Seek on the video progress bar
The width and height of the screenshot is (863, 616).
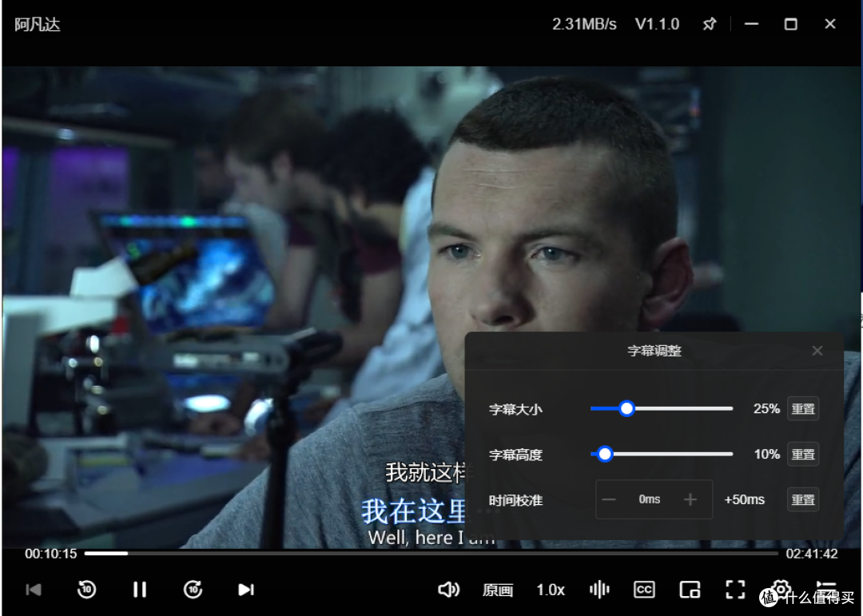431,553
